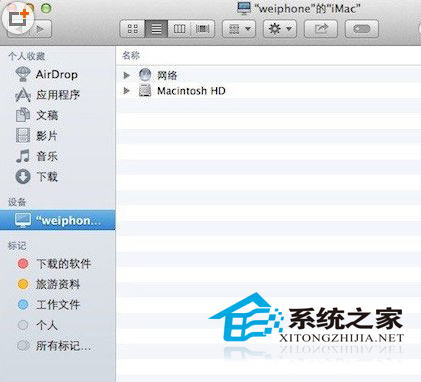Viewport: 421px width, 382px height.
Task: Click the edit tags toolbar button
Action: tap(362, 29)
